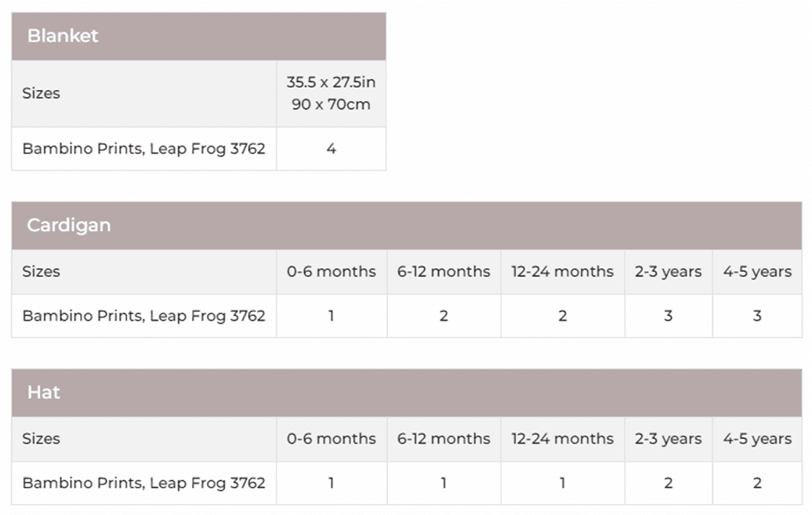Viewport: 812px width, 515px height.
Task: Click the Cardigan table header
Action: pyautogui.click(x=69, y=225)
